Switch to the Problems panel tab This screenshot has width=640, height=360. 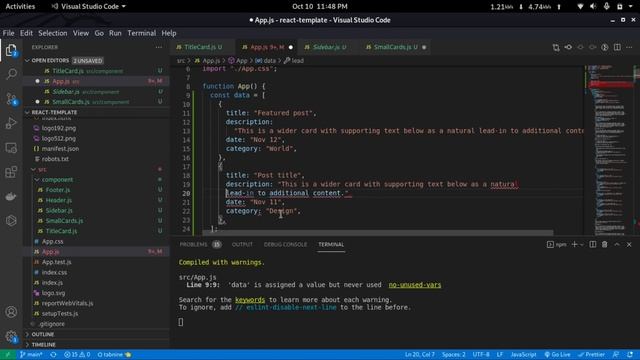click(x=200, y=244)
